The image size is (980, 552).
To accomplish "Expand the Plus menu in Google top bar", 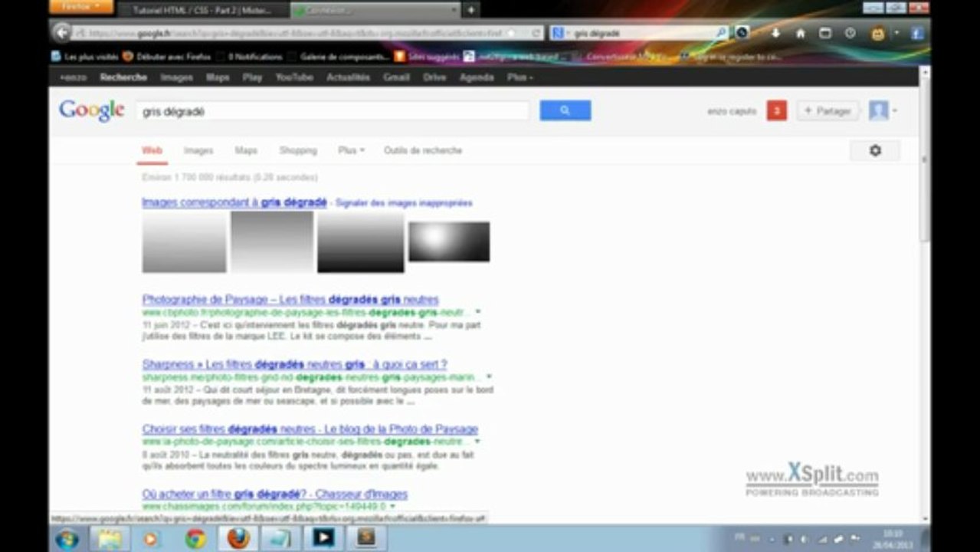I will [520, 77].
